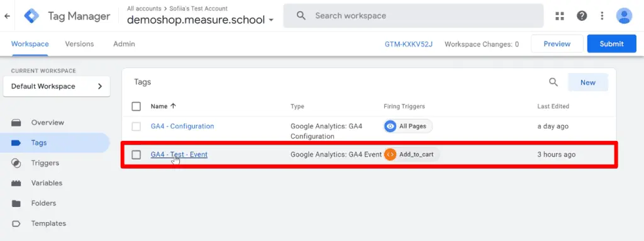Open Templates in the sidebar
The height and width of the screenshot is (241, 644).
click(x=48, y=223)
